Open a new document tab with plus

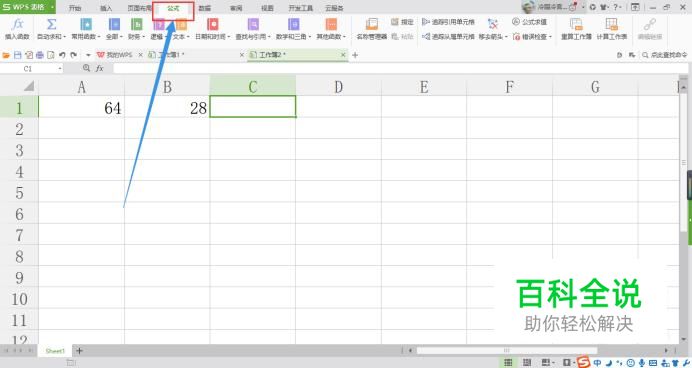point(355,55)
